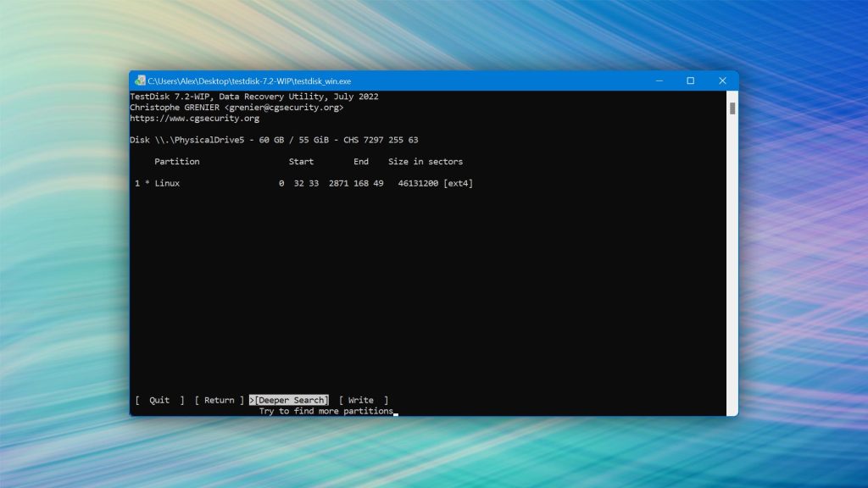The width and height of the screenshot is (868, 488).
Task: Click the 'Try to find more partitions' hint
Action: (x=325, y=411)
